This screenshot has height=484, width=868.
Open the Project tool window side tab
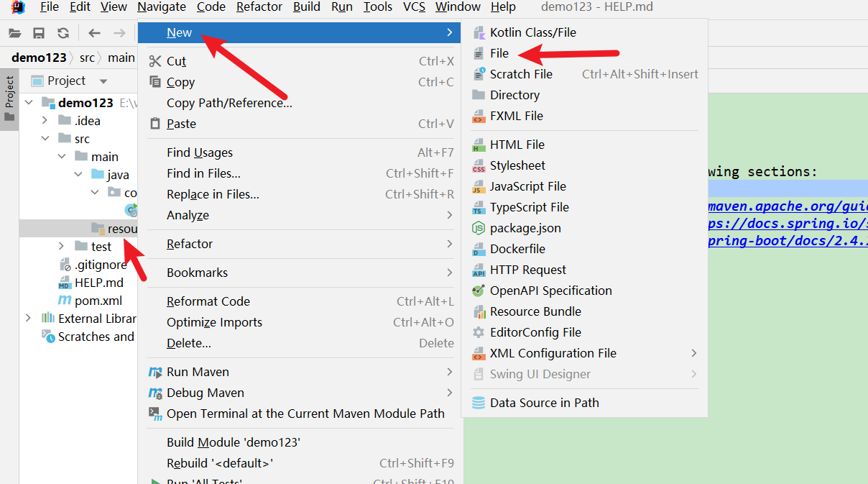click(x=9, y=100)
